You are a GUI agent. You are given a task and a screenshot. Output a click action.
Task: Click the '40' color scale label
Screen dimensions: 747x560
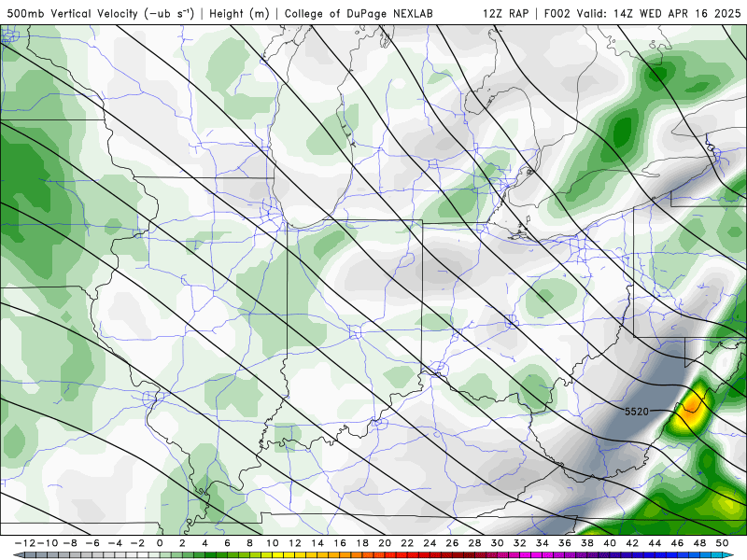pyautogui.click(x=610, y=543)
